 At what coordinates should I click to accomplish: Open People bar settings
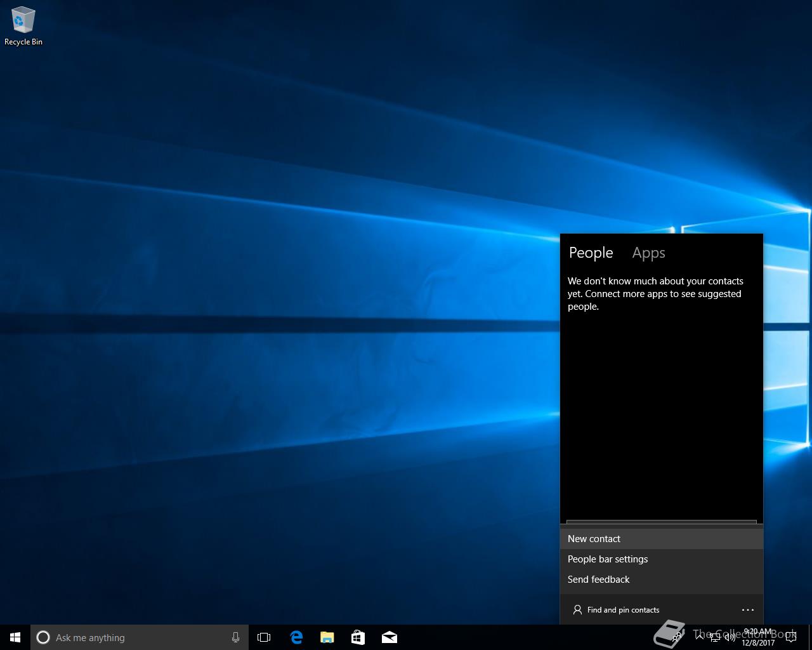pyautogui.click(x=662, y=559)
